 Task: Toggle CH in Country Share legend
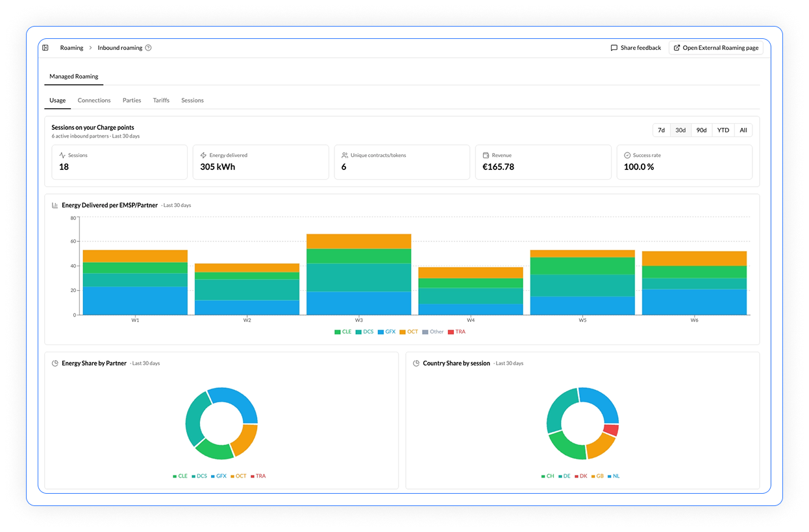tap(547, 476)
